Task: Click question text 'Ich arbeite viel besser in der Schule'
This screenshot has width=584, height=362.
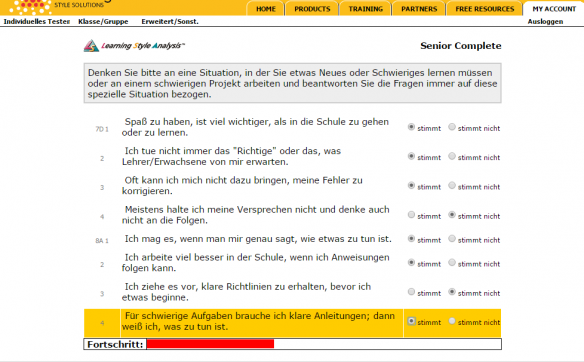Action: (x=256, y=263)
